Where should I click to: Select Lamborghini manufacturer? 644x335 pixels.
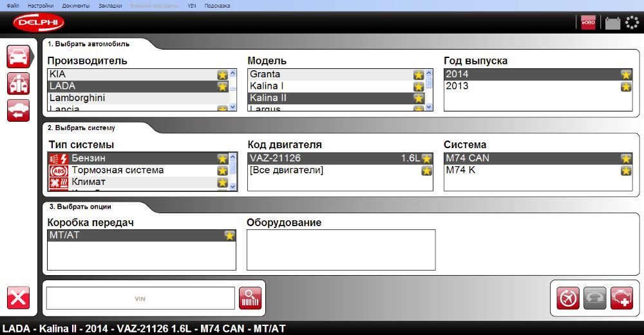pos(138,98)
